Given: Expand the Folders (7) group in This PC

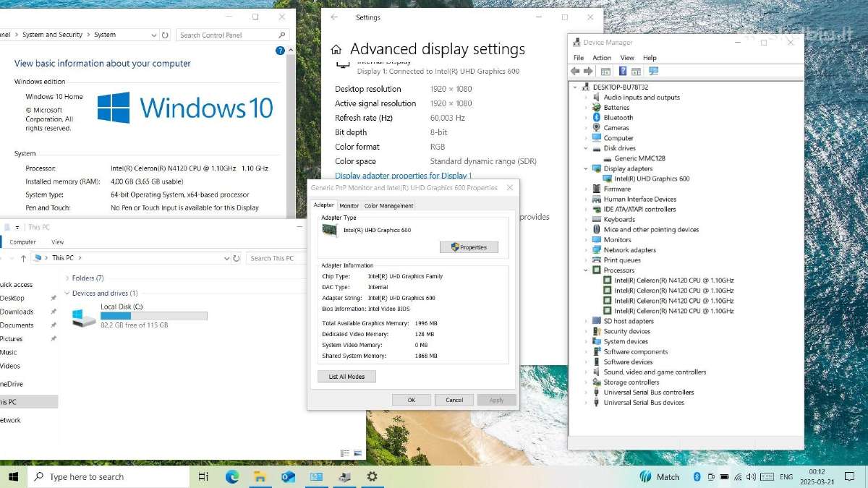Looking at the screenshot, I should click(67, 278).
